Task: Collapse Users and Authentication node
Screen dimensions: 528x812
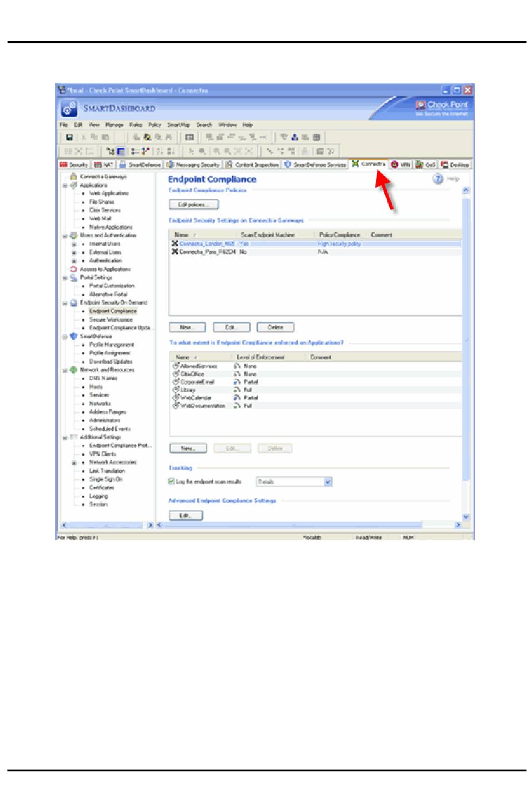Action: point(65,236)
